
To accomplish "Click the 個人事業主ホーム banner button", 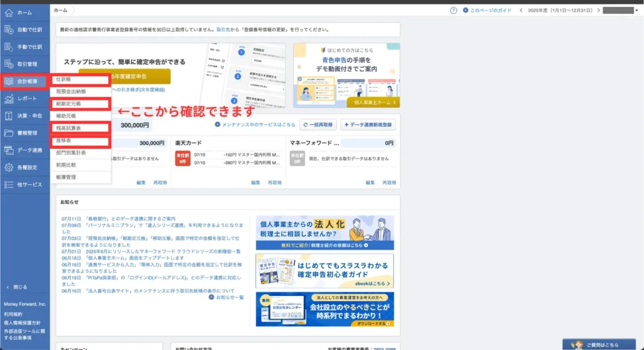I will (x=374, y=102).
